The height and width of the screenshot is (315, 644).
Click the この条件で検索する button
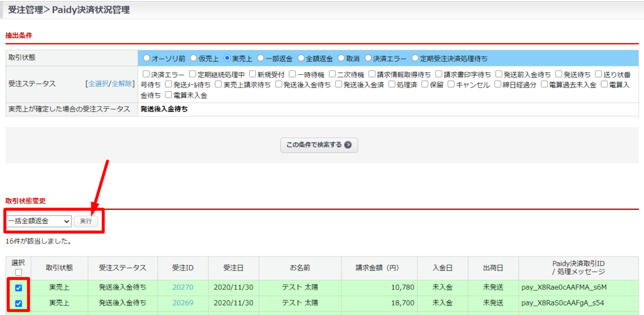[x=319, y=145]
